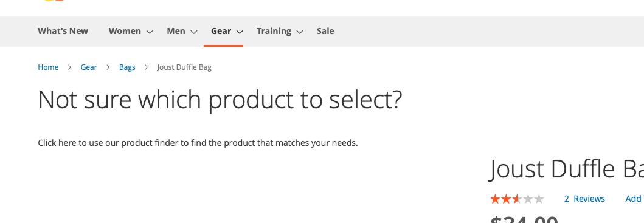644x223 pixels.
Task: Open the Training category menu
Action: click(274, 31)
